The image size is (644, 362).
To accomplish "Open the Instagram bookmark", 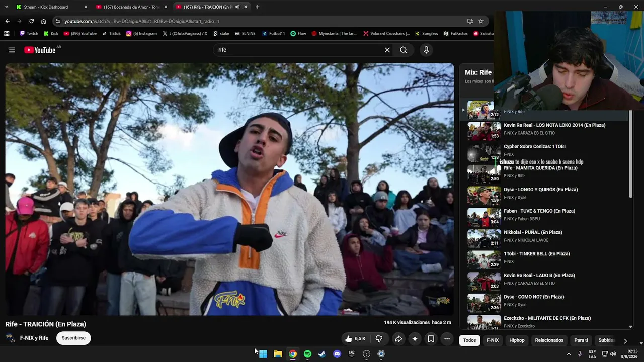I will click(141, 34).
